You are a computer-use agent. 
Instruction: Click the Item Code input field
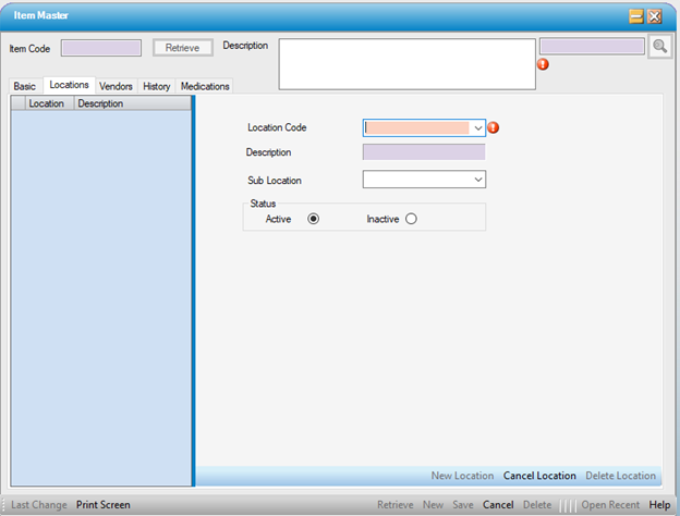(101, 48)
